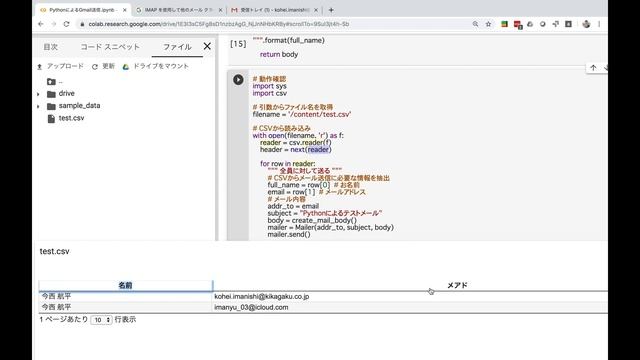Click the cell execution count [15]

(238, 44)
